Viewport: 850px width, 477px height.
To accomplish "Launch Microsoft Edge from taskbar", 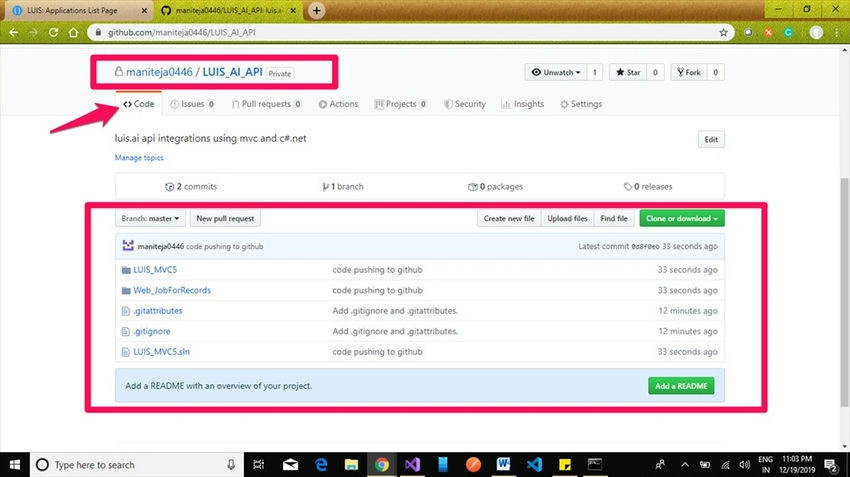I will [x=321, y=465].
